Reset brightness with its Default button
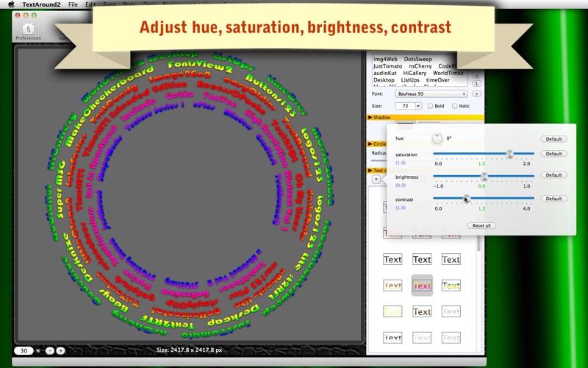 (x=553, y=175)
